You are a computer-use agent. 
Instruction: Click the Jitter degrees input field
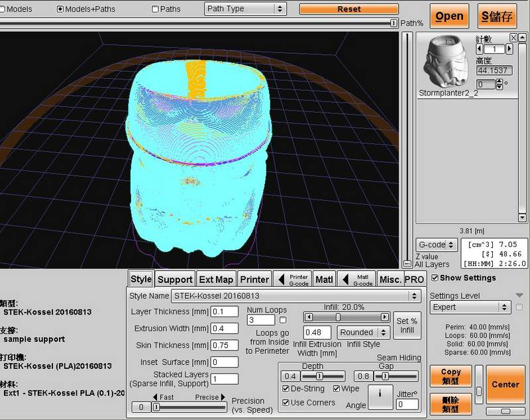point(407,404)
